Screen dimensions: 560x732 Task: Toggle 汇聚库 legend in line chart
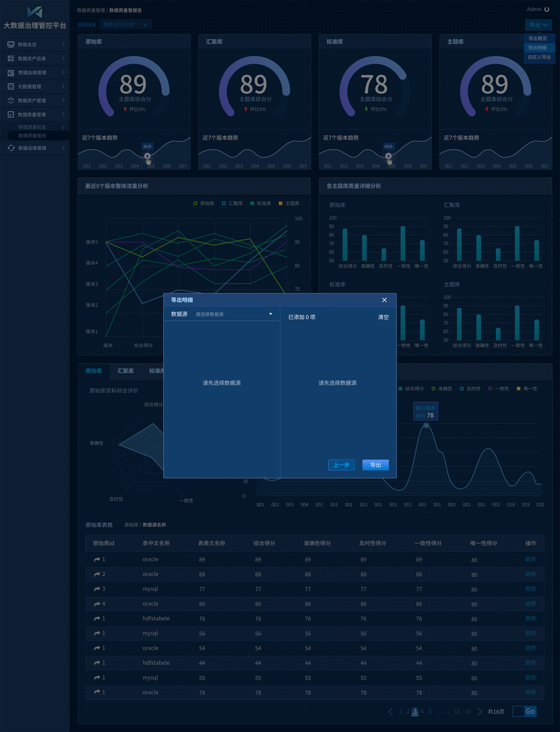(x=232, y=204)
